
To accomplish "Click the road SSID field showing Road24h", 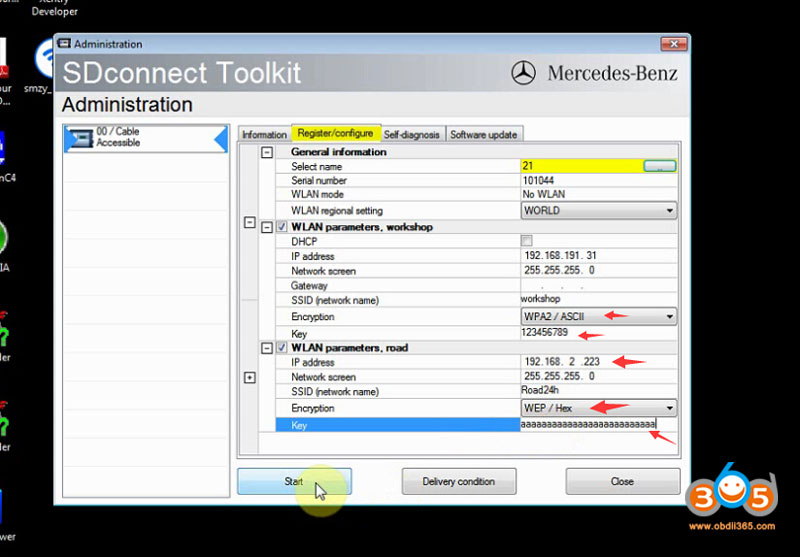I will click(599, 391).
